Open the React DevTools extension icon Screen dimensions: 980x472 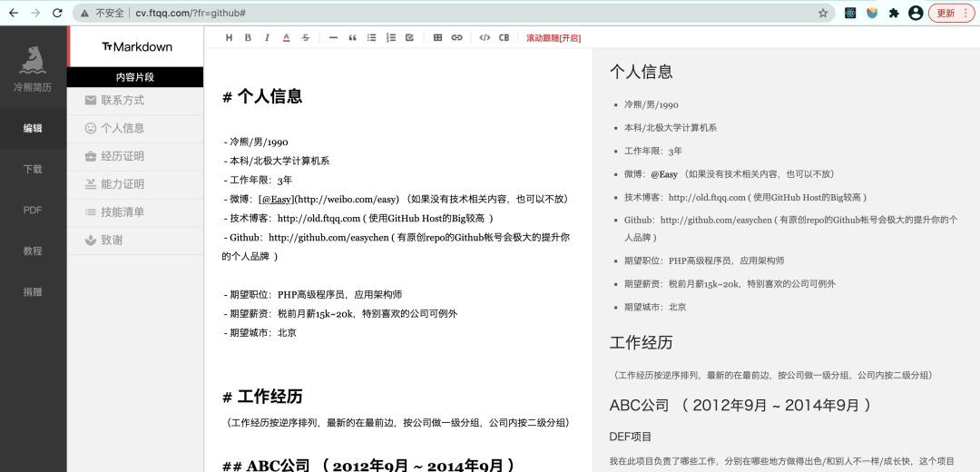pyautogui.click(x=850, y=13)
